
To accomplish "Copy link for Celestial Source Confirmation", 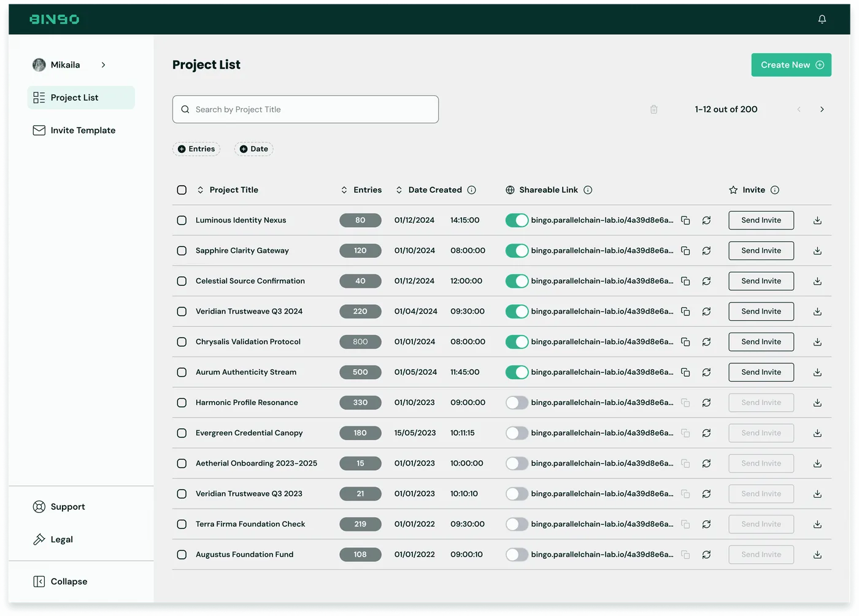I will (x=686, y=281).
